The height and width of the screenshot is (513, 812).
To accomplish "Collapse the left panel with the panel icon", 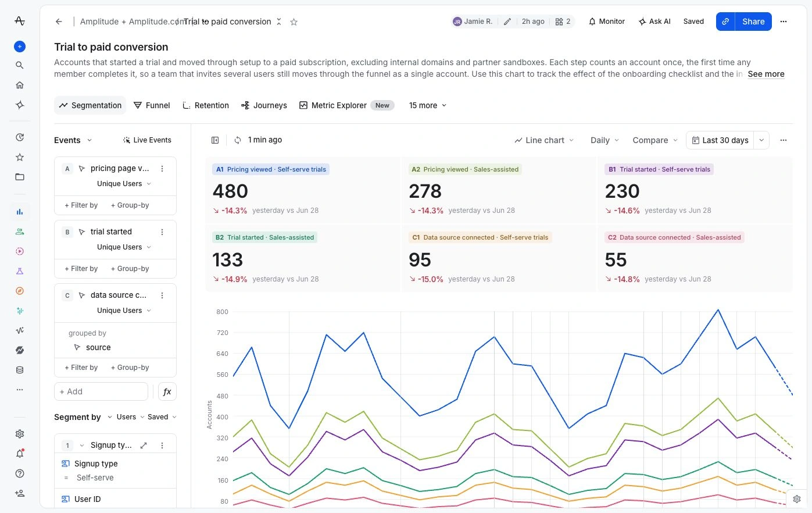I will click(x=215, y=140).
